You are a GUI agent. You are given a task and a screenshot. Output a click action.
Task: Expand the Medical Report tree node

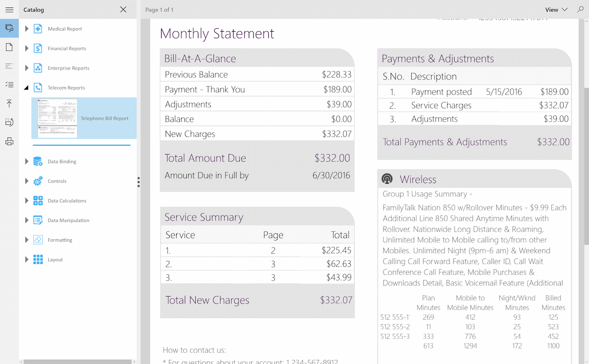pyautogui.click(x=27, y=29)
